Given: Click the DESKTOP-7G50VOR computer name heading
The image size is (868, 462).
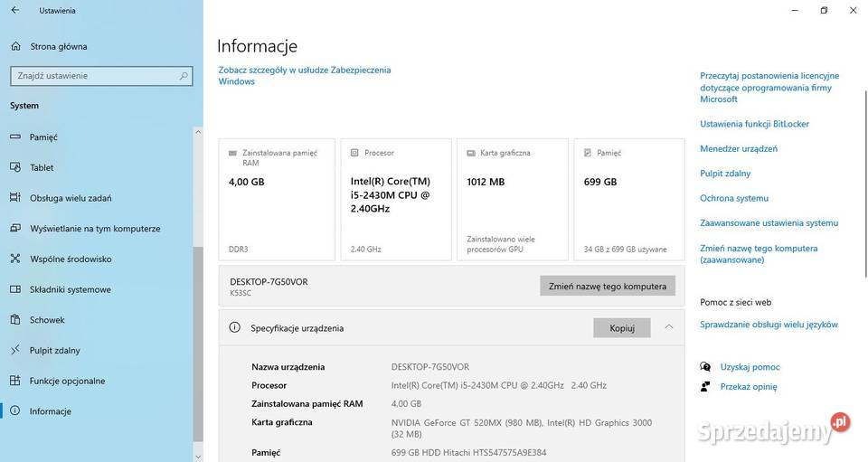Looking at the screenshot, I should click(x=269, y=281).
